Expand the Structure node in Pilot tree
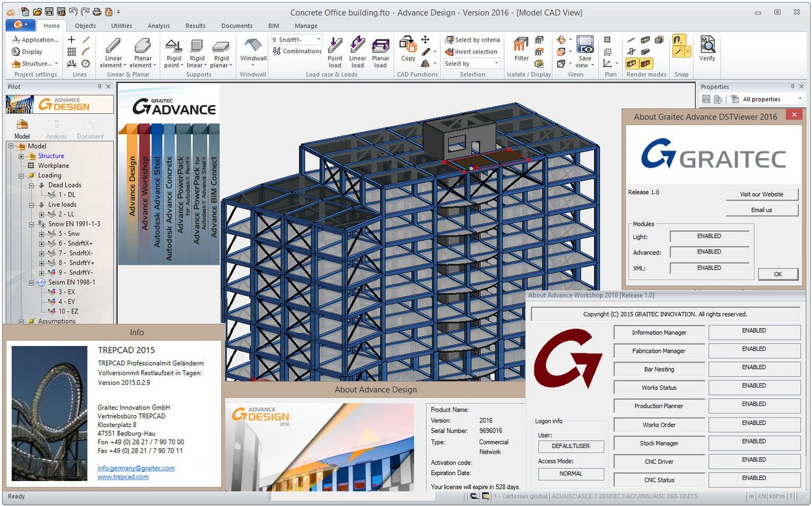This screenshot has width=812, height=506. pyautogui.click(x=21, y=156)
